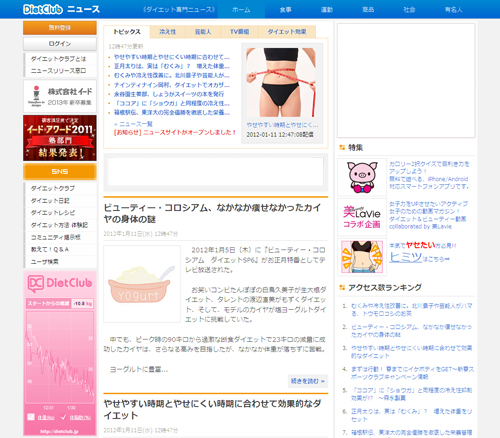Open the 有名人 navigation item
Image resolution: width=500 pixels, height=438 pixels.
click(x=453, y=10)
